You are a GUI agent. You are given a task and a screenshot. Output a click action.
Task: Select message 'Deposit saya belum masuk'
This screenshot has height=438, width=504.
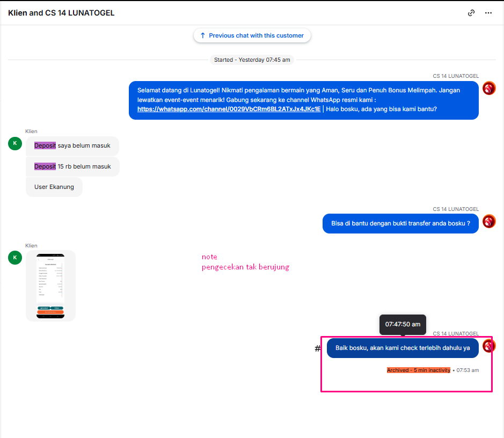[x=72, y=145]
